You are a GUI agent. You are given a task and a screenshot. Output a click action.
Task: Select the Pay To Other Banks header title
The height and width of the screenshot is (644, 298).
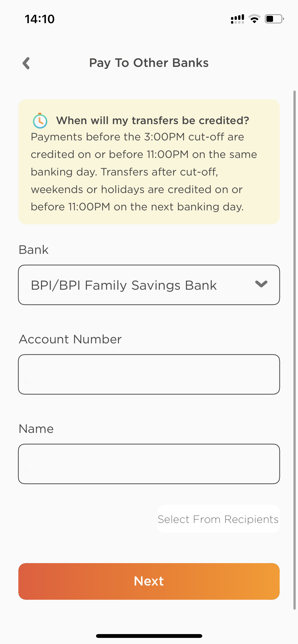(x=149, y=63)
